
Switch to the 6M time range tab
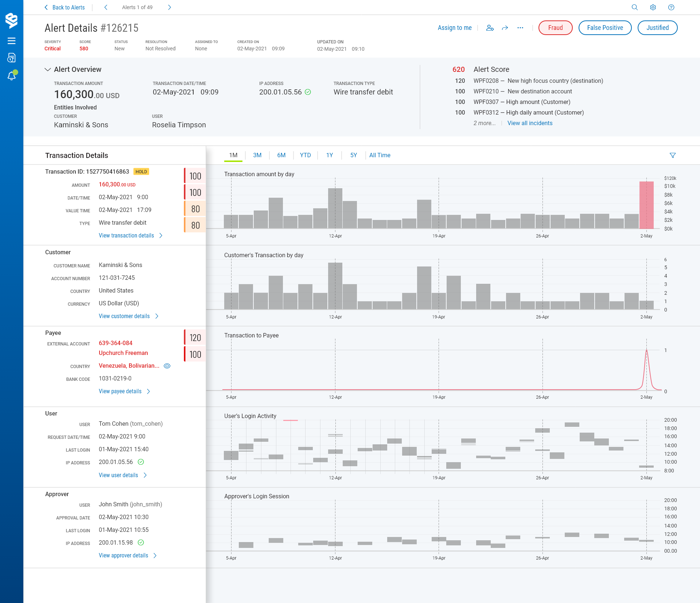281,155
